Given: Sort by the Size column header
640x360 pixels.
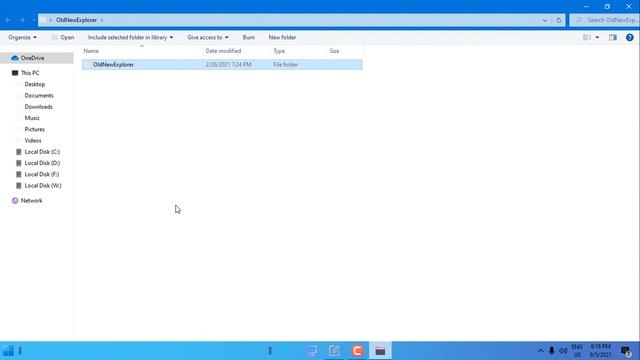Looking at the screenshot, I should click(x=344, y=51).
